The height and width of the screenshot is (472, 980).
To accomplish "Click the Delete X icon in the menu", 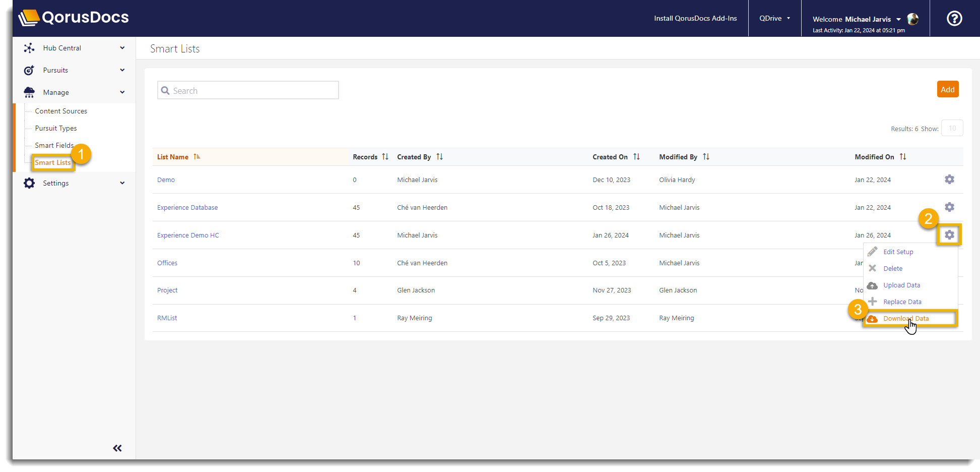I will click(873, 268).
